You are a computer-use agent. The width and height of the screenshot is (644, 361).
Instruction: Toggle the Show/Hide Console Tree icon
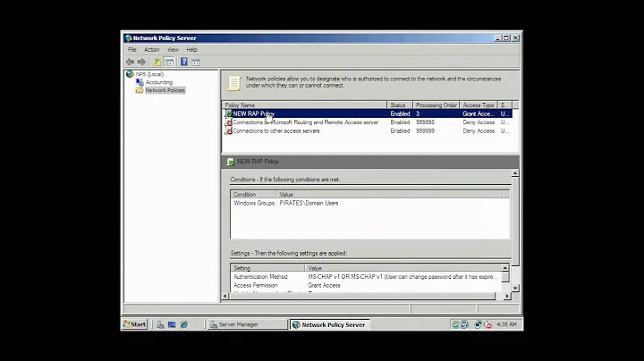point(169,62)
